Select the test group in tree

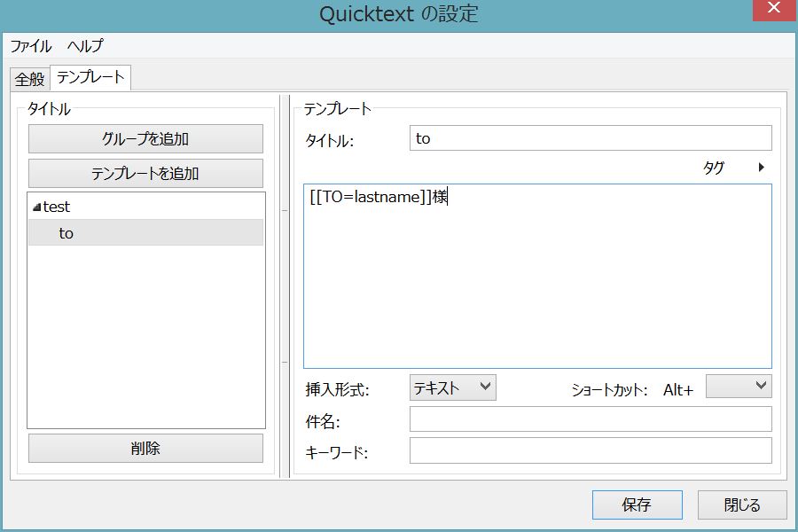coord(57,207)
